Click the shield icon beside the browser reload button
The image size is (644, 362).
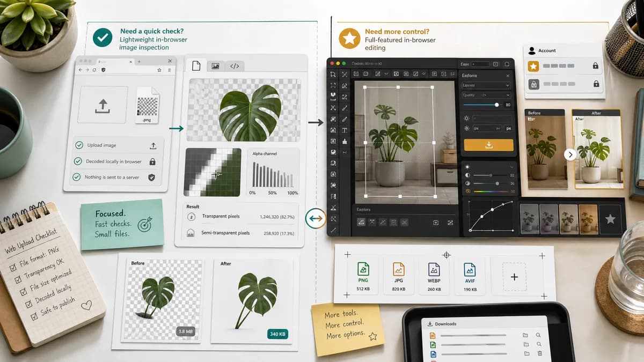(103, 70)
